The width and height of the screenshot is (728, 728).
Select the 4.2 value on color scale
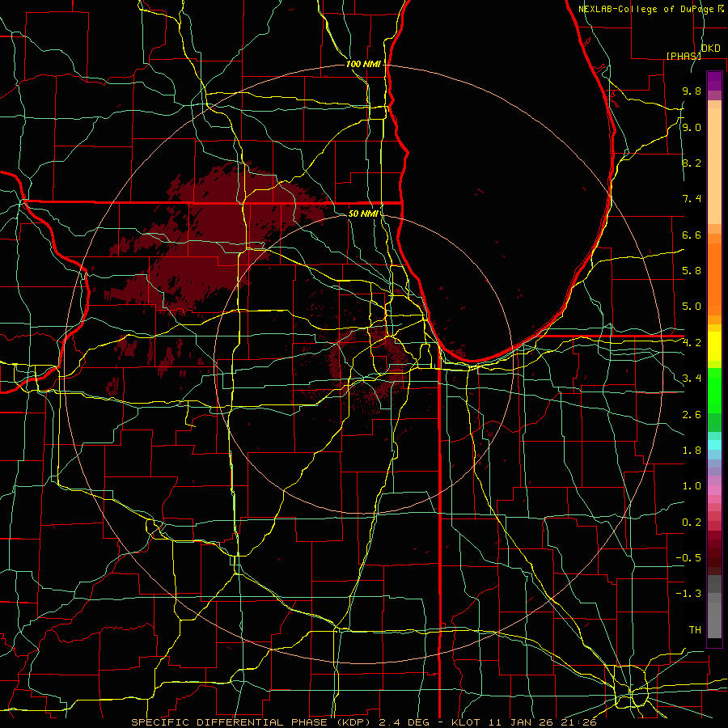click(692, 343)
